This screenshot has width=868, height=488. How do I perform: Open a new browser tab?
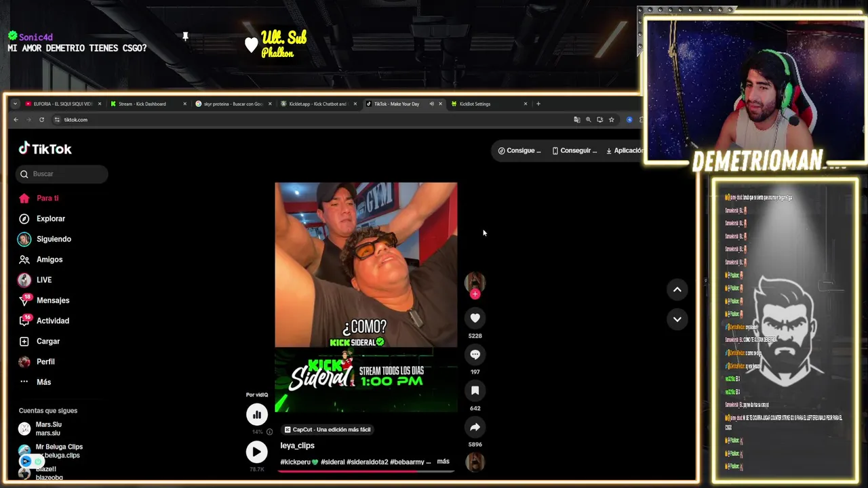point(538,104)
